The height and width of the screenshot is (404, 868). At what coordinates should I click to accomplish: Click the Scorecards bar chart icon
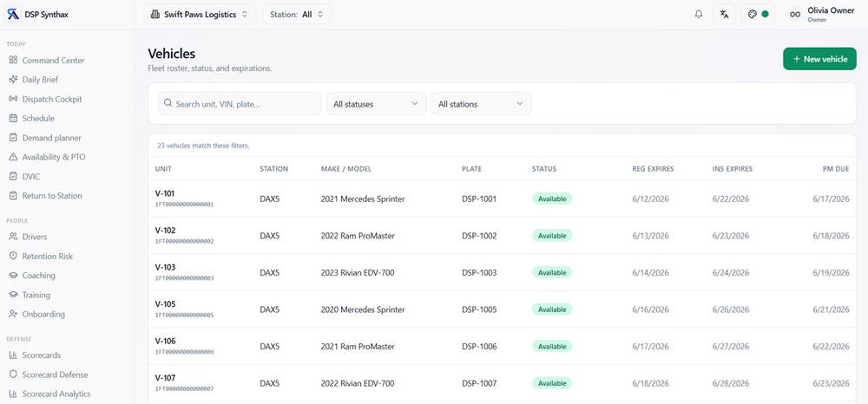pos(13,355)
